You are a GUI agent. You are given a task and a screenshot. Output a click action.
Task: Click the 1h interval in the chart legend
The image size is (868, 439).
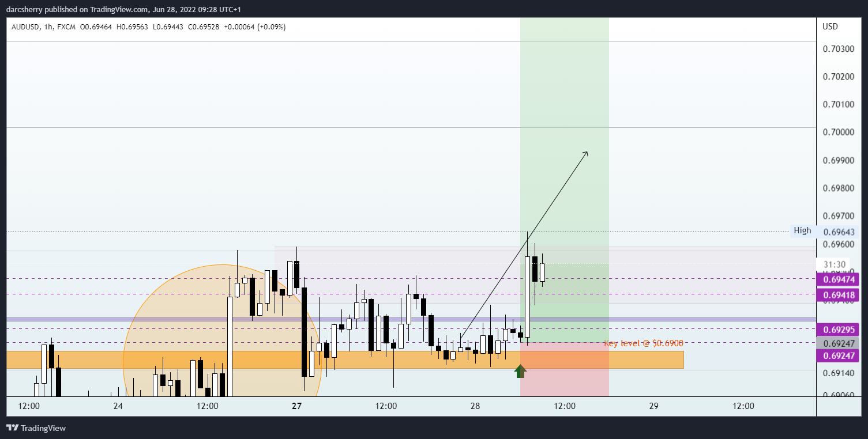pos(48,27)
